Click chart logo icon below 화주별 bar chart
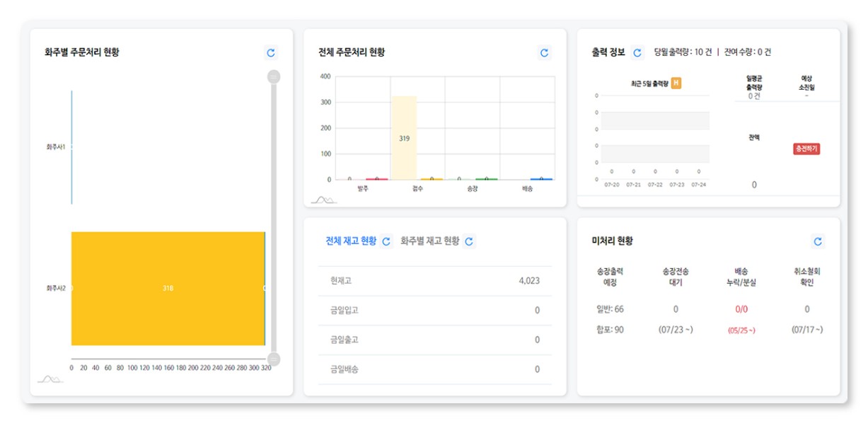This screenshot has height=433, width=868. pyautogui.click(x=50, y=379)
